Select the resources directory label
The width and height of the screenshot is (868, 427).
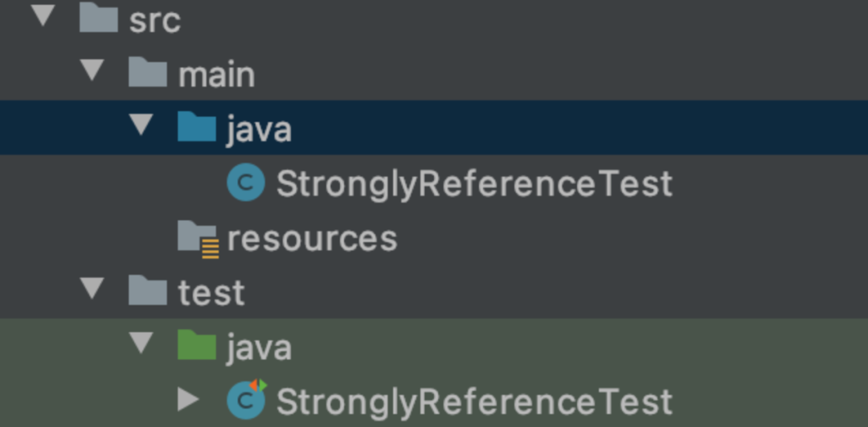pos(312,240)
